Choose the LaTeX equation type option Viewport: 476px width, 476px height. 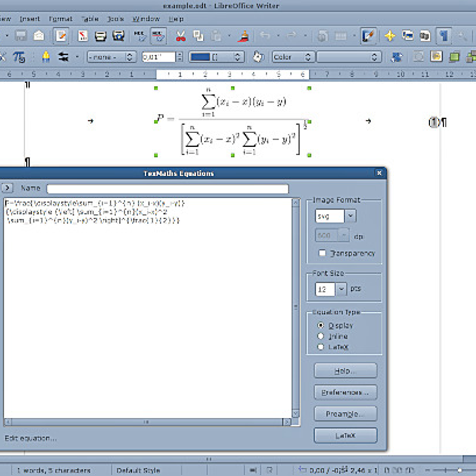pos(321,347)
